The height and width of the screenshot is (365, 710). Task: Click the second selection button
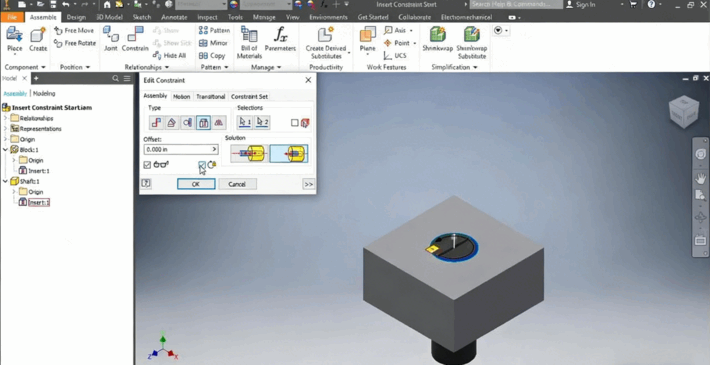point(262,122)
